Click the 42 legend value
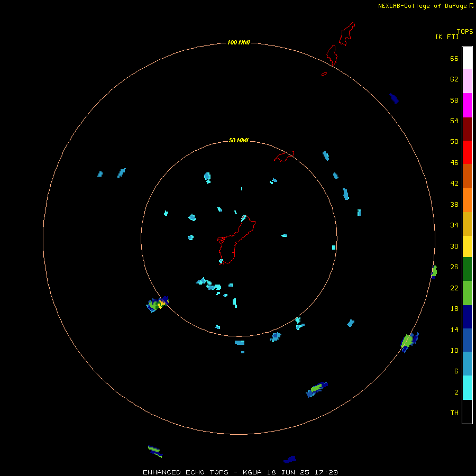The width and height of the screenshot is (476, 476). pyautogui.click(x=454, y=184)
